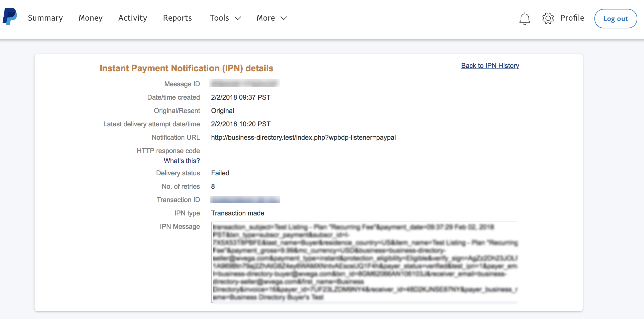Open the Profile link

[x=572, y=18]
